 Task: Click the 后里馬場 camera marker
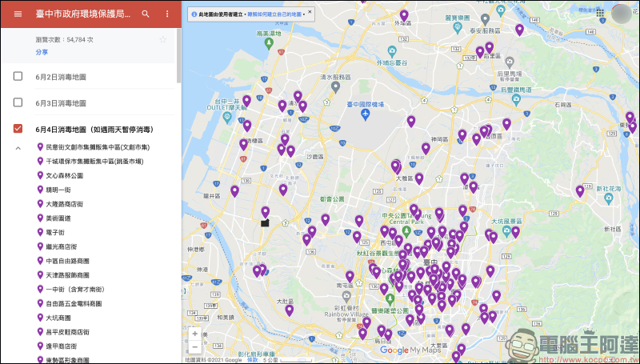click(509, 62)
